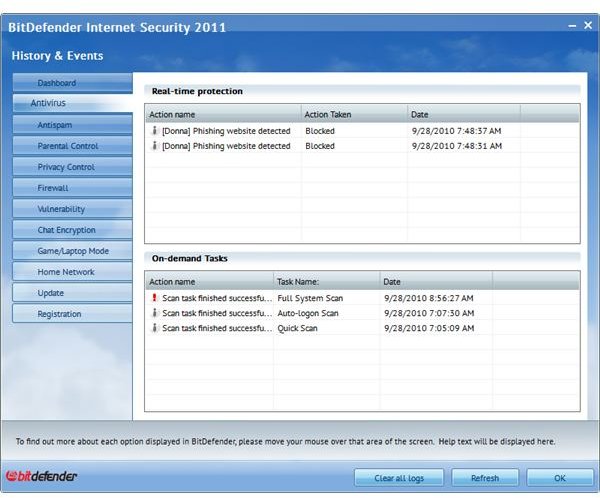
Task: Select date 9/28/2010 8:56:27 AM
Action: [429, 298]
